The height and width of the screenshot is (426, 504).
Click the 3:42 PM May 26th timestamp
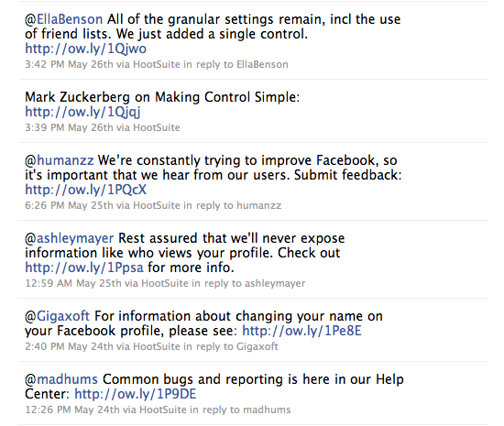(69, 64)
